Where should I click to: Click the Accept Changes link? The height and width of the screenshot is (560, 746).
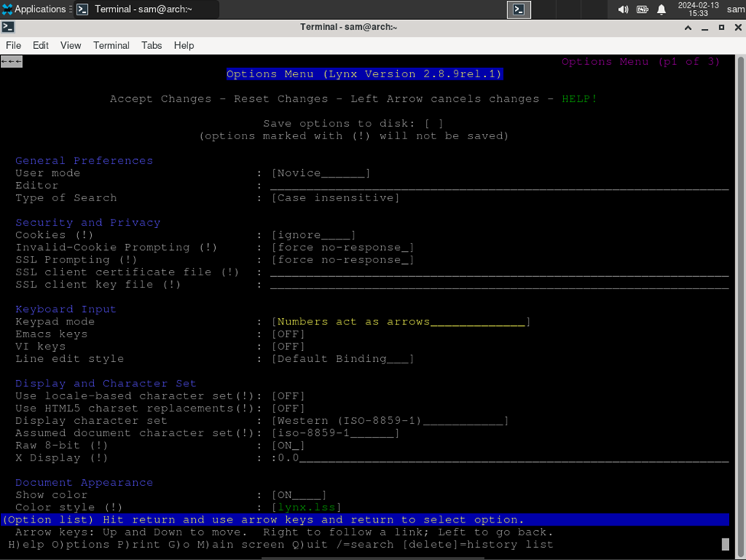coord(161,99)
